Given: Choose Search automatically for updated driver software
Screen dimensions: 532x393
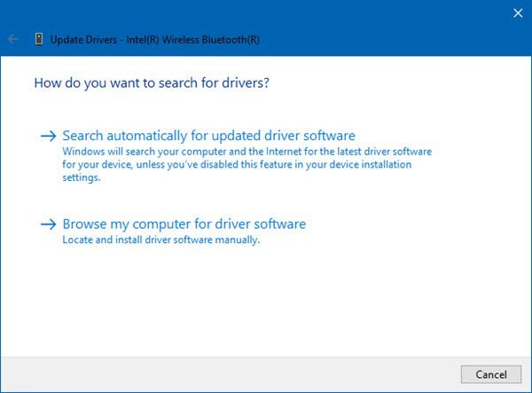Looking at the screenshot, I should pos(208,136).
